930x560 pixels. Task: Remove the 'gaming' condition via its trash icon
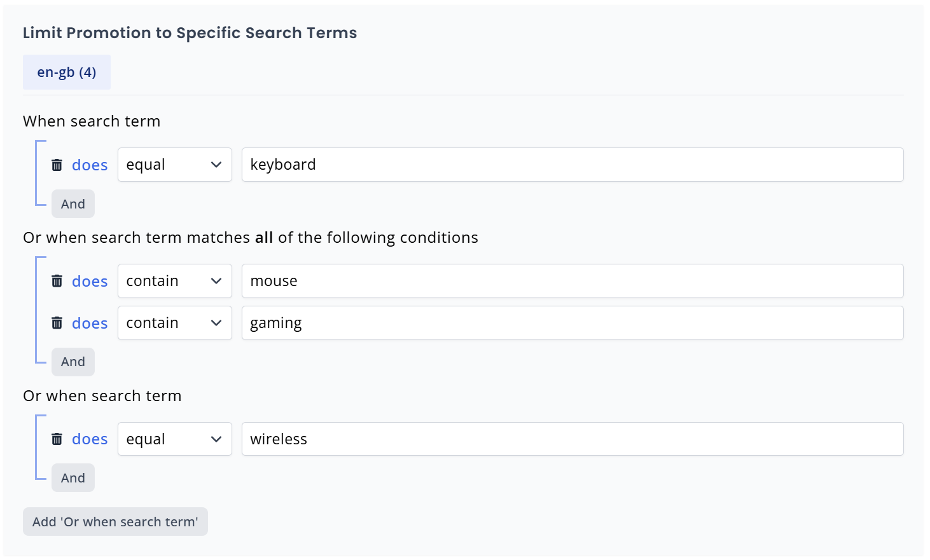(x=57, y=322)
